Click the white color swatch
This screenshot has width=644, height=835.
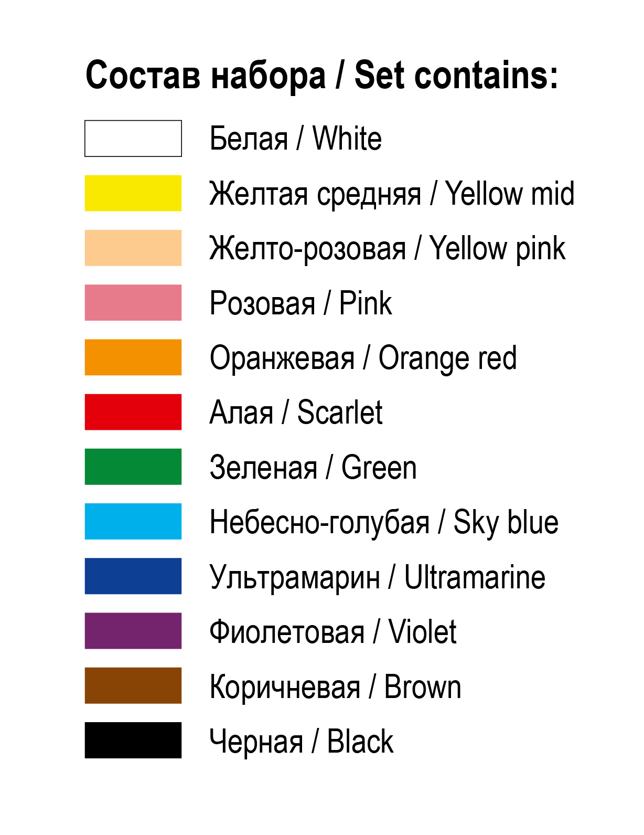133,139
